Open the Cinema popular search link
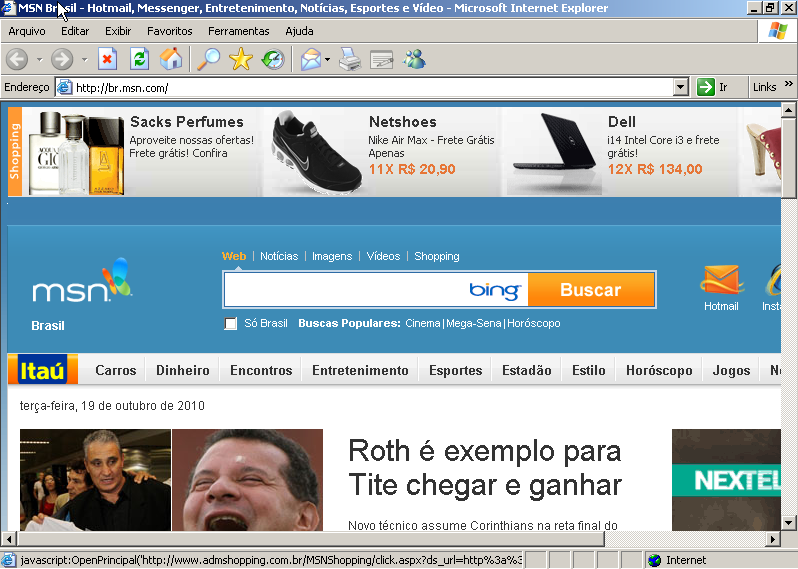This screenshot has height=569, width=798. 422,323
